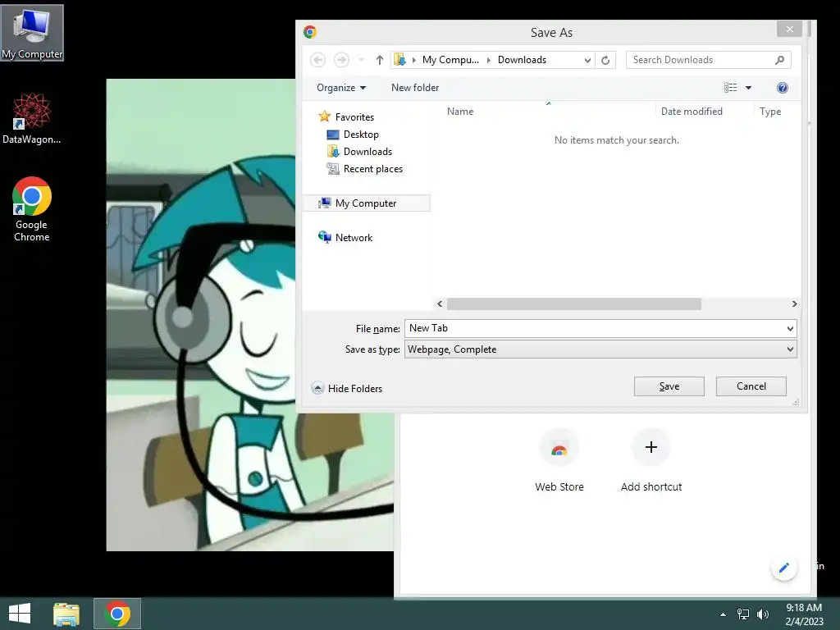840x630 pixels.
Task: Collapse folders with Hide Folders
Action: coord(347,388)
